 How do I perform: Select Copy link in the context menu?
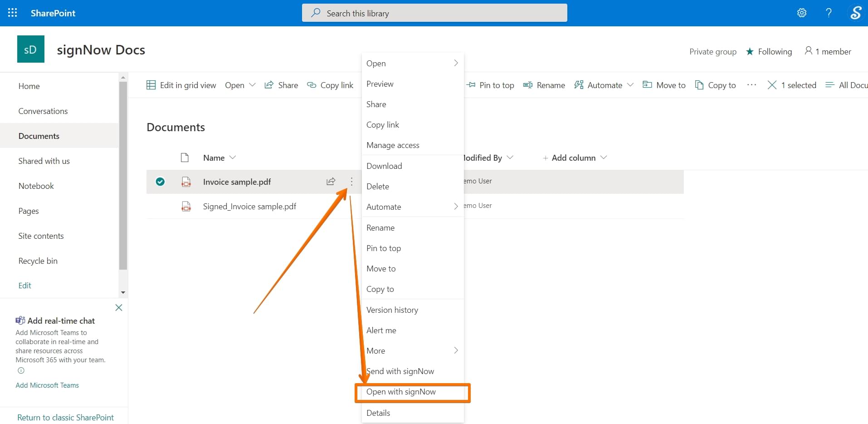coord(413,124)
